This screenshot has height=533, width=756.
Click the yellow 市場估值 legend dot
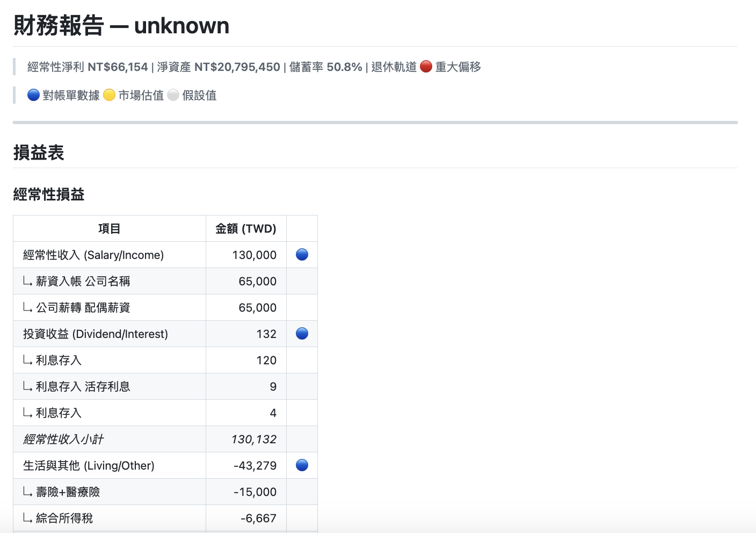110,95
